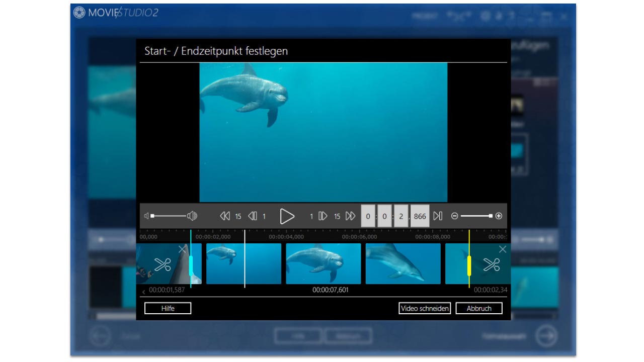The image size is (644, 362).
Task: Click the Hilfe button
Action: point(168,308)
